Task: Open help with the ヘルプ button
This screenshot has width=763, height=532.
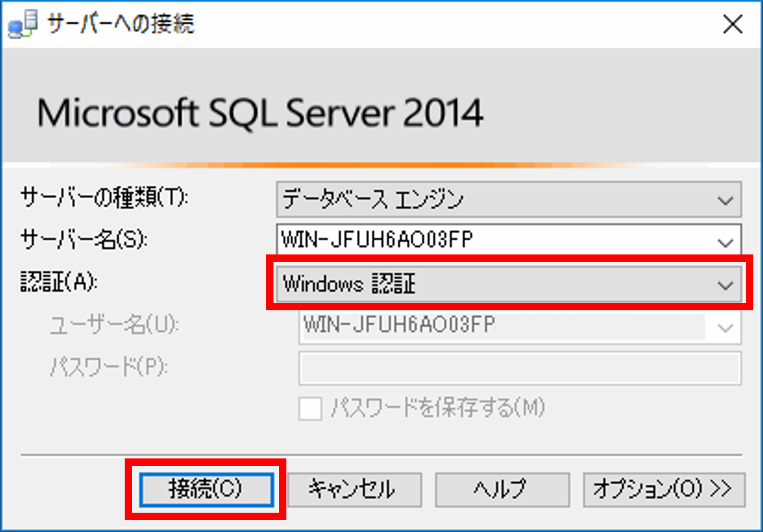Action: tap(502, 489)
